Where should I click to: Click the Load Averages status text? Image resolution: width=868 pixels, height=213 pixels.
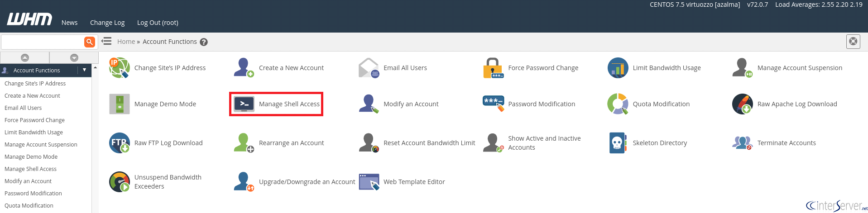click(819, 5)
